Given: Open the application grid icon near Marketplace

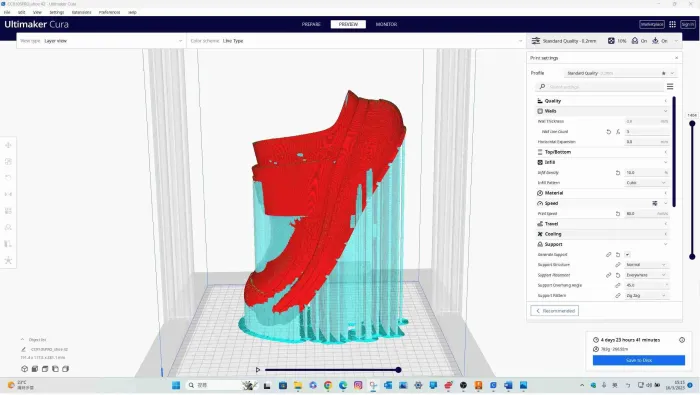Looking at the screenshot, I should (672, 24).
